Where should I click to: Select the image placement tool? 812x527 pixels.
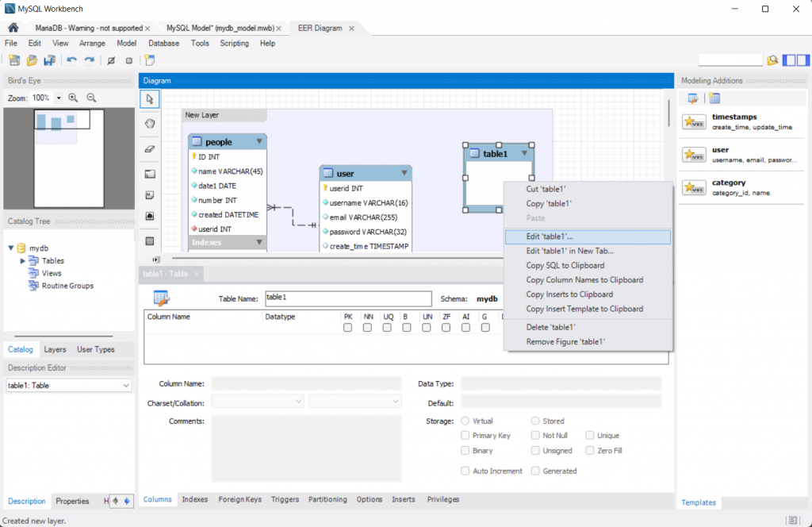150,216
